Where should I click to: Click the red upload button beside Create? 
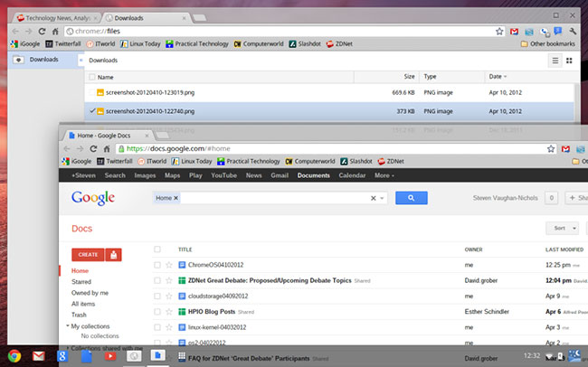pyautogui.click(x=114, y=255)
